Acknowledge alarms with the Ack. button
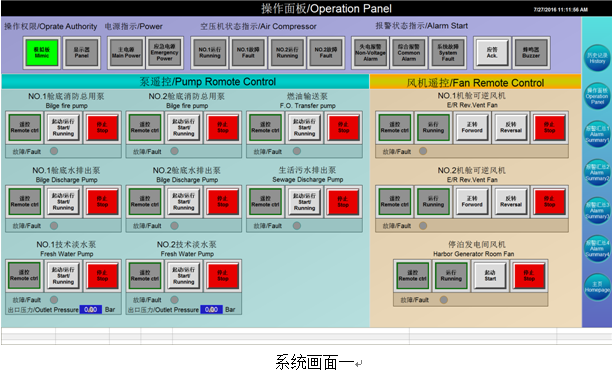This screenshot has height=371, width=612. click(492, 53)
